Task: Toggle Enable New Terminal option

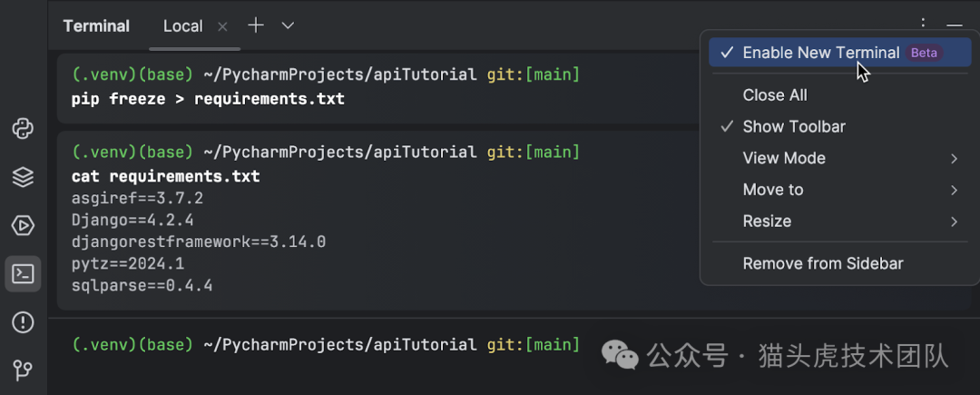Action: (820, 53)
